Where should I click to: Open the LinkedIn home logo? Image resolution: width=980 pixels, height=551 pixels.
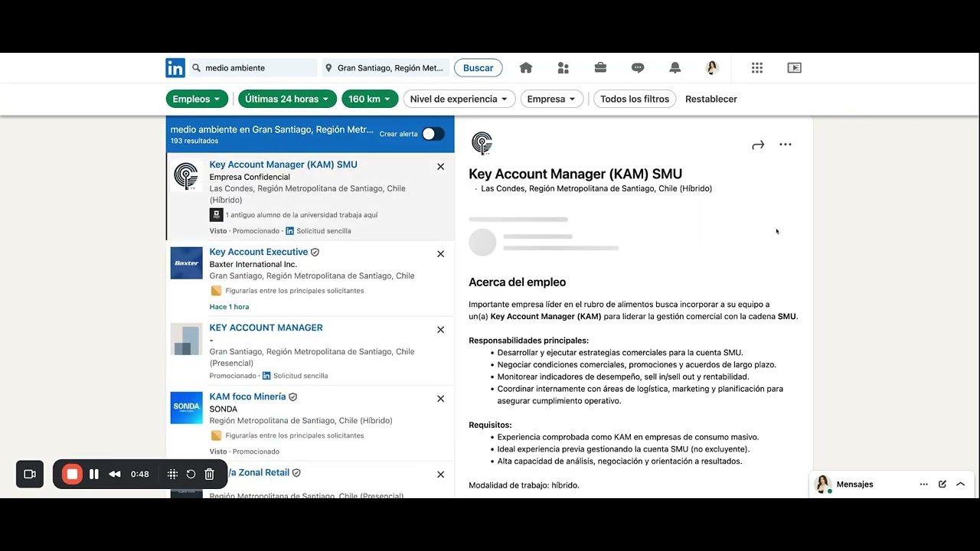[x=175, y=68]
